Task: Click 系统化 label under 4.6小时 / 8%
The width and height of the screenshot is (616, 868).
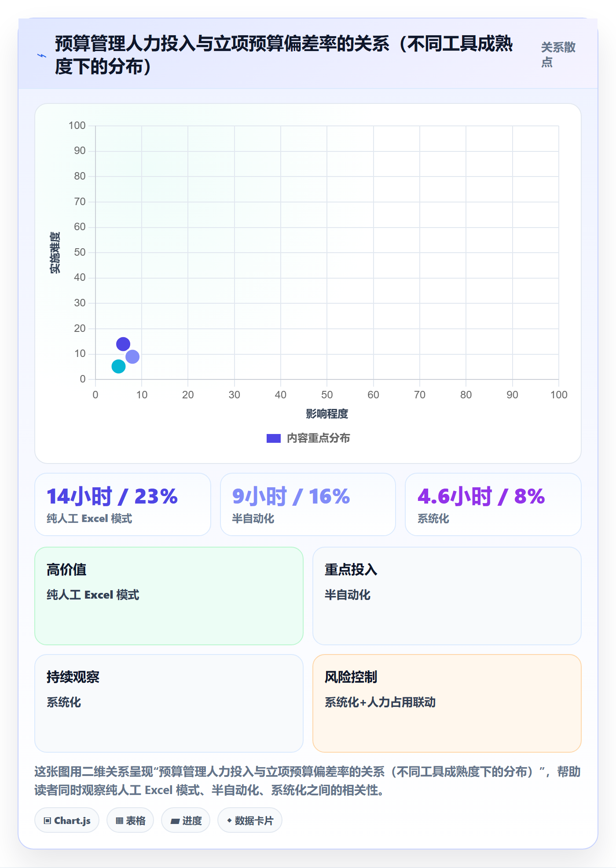Action: tap(433, 519)
